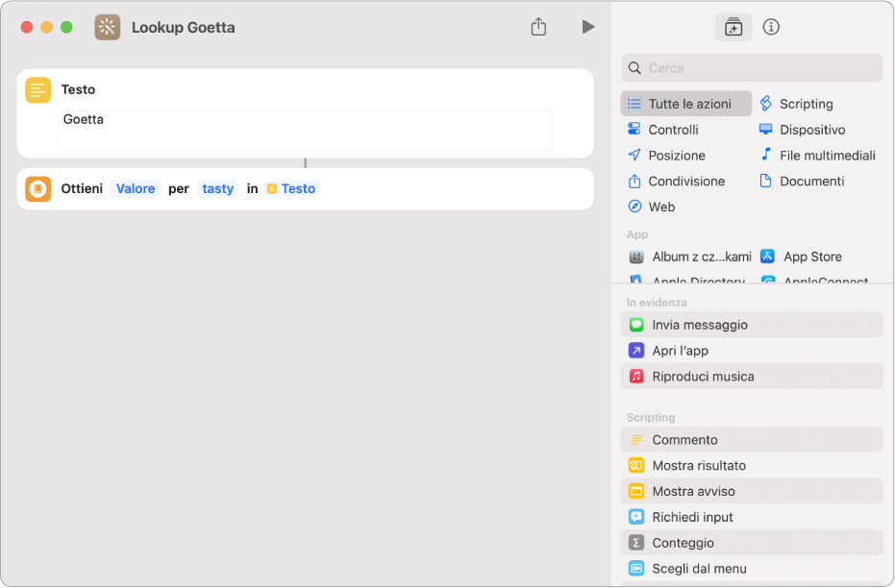Select the Testo action icon
This screenshot has height=588, width=895.
coord(37,89)
